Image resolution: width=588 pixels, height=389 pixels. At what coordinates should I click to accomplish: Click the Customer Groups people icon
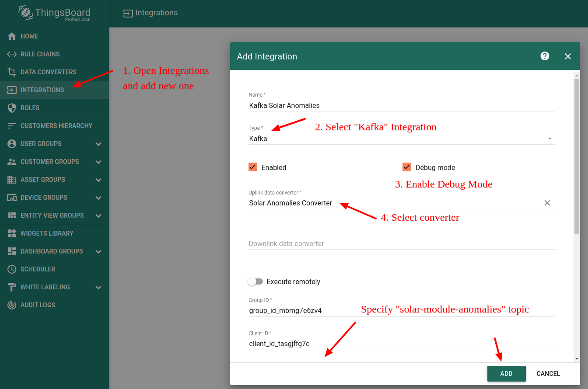click(x=12, y=162)
